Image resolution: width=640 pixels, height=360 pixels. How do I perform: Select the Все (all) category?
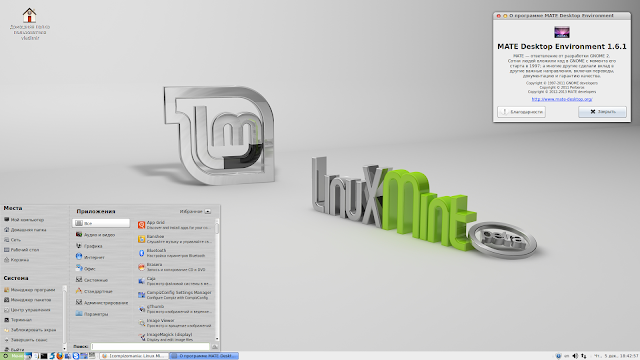click(101, 223)
